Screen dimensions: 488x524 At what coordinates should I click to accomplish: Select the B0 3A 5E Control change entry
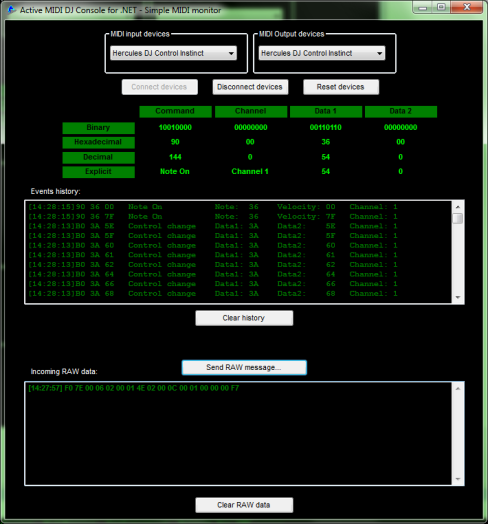(x=213, y=226)
